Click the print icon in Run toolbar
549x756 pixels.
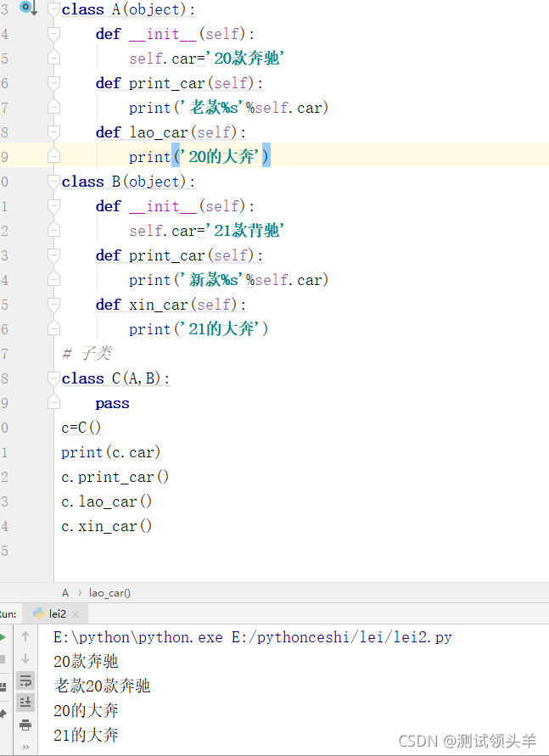pyautogui.click(x=25, y=725)
